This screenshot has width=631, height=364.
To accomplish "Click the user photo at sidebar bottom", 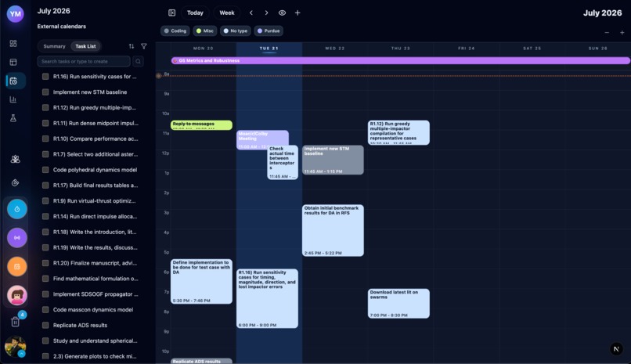I will 16,346.
